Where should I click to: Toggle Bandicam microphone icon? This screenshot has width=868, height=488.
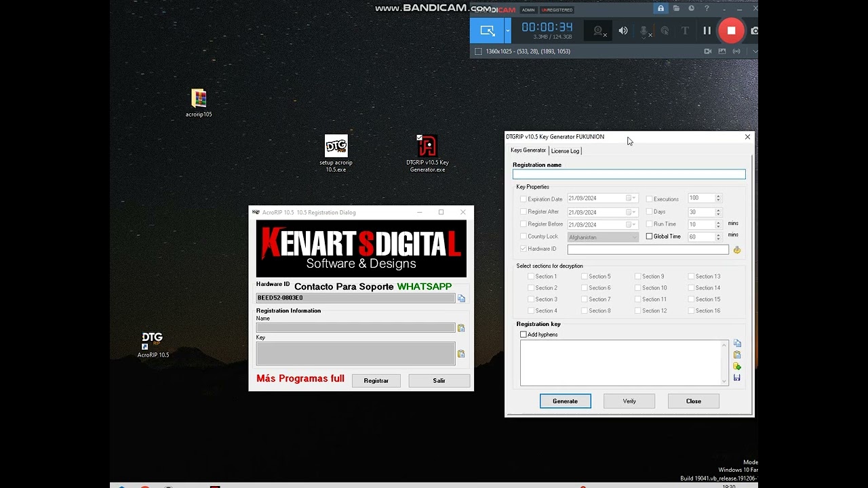click(644, 30)
